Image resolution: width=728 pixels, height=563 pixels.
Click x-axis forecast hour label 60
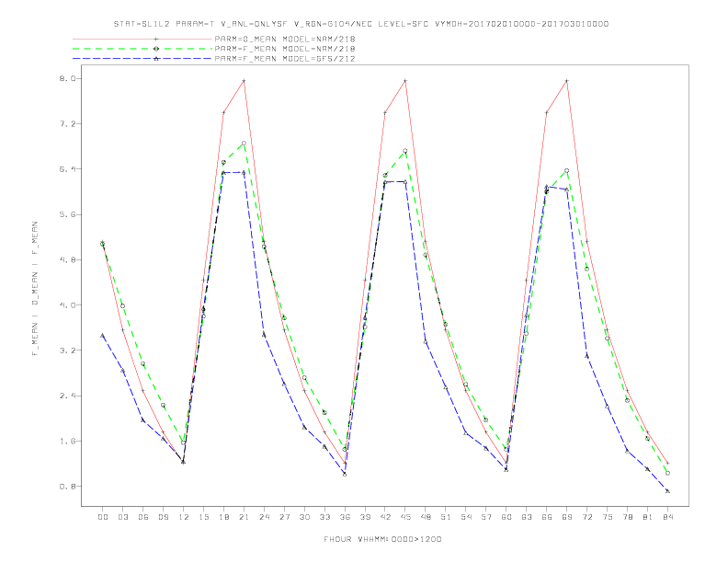click(506, 517)
